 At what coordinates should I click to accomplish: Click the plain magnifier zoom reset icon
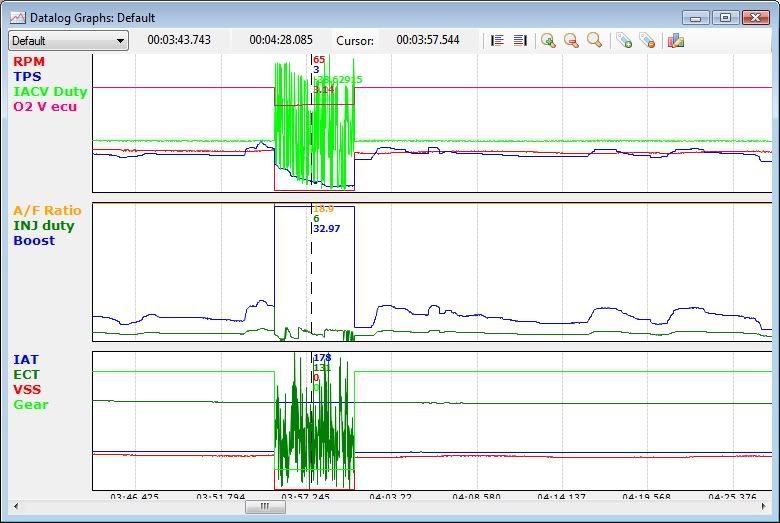(594, 40)
